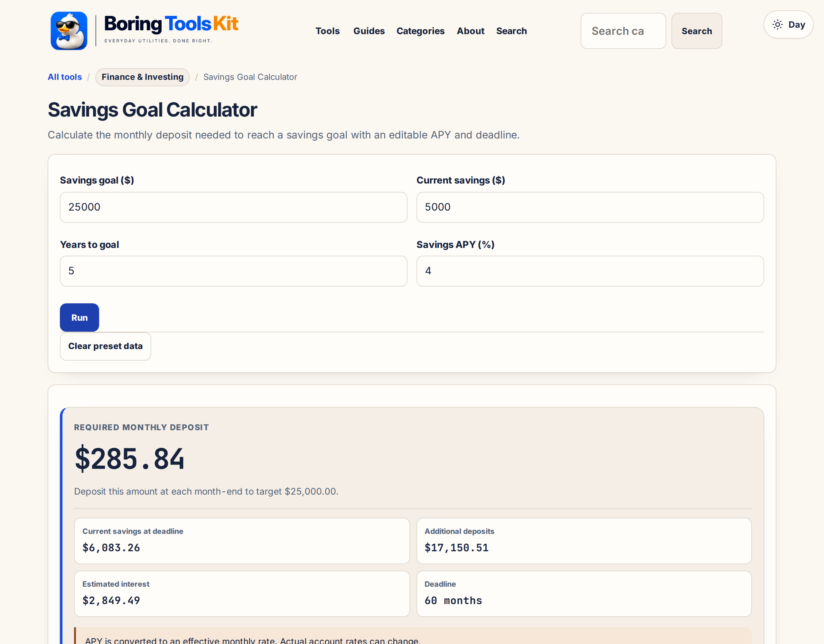Click the Current savings ($) label
The height and width of the screenshot is (644, 824).
point(460,180)
